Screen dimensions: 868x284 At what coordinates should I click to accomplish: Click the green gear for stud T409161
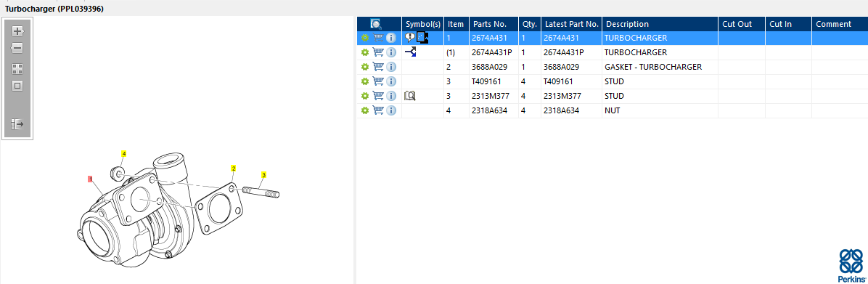click(x=365, y=81)
